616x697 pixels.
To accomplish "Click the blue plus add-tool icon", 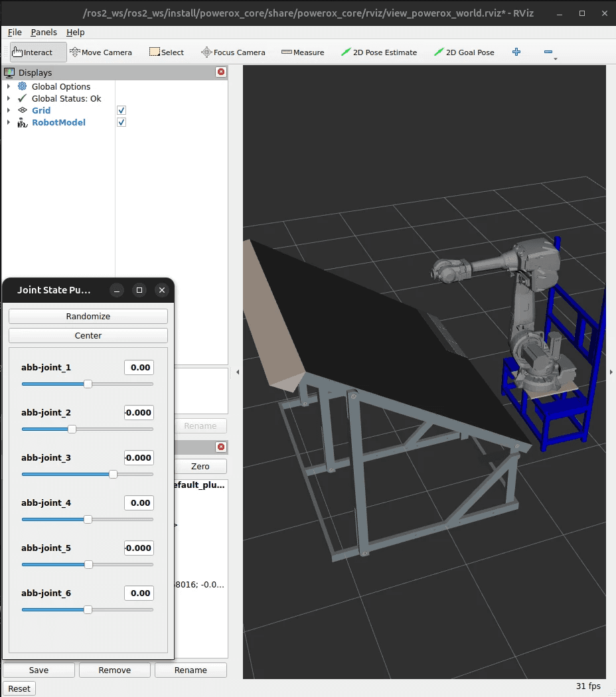I will pyautogui.click(x=516, y=52).
